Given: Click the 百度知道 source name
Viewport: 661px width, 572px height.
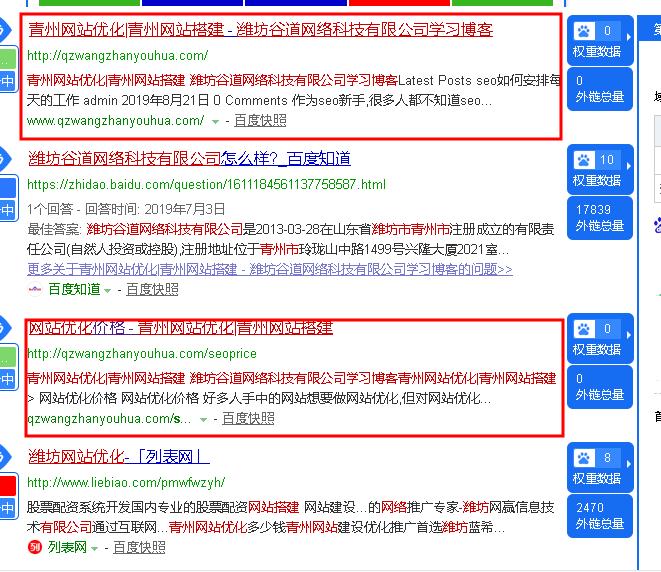Looking at the screenshot, I should [75, 290].
